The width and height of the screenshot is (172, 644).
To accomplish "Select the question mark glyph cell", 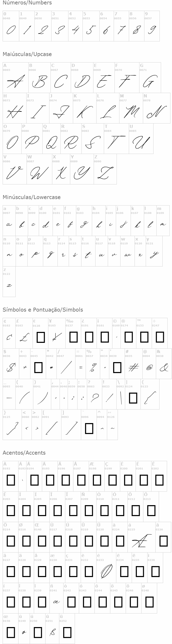I will (x=94, y=394).
